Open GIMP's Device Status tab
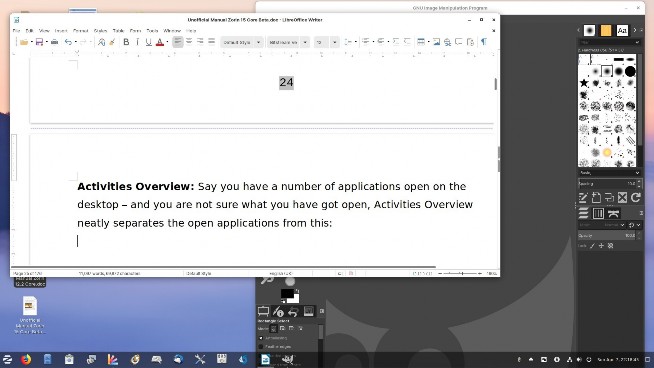This screenshot has width=654, height=368. [278, 311]
